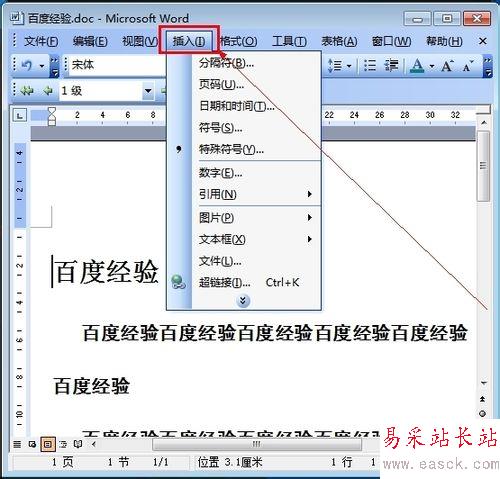
Task: Click the line spacing icon
Action: click(x=335, y=65)
